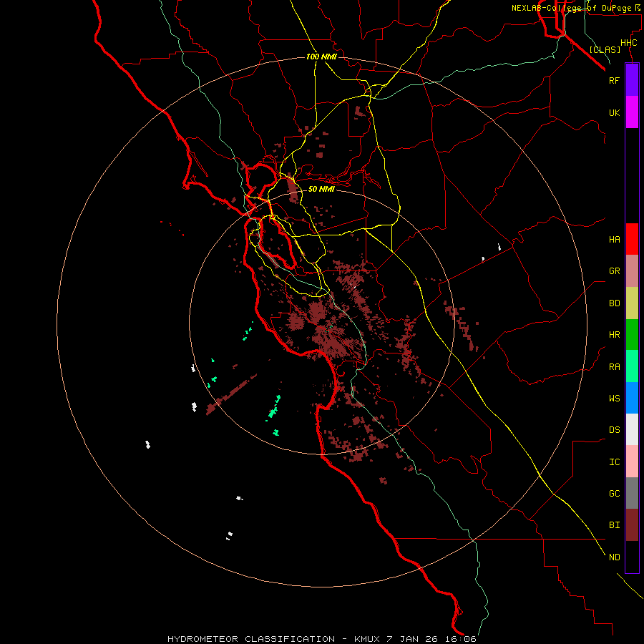Click the '[CLAS]' label
Image resolution: width=644 pixels, height=644 pixels.
[605, 49]
